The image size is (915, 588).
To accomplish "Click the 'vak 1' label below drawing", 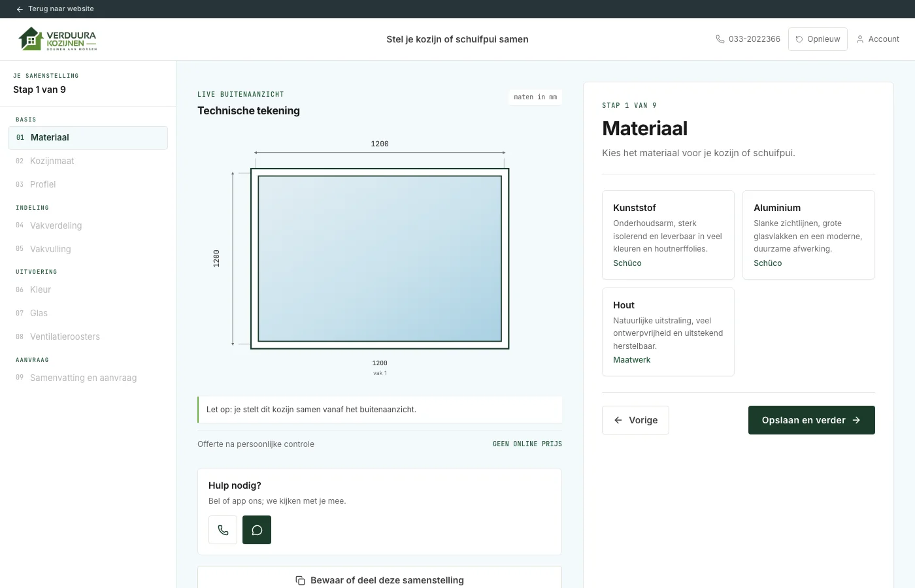I will point(380,373).
